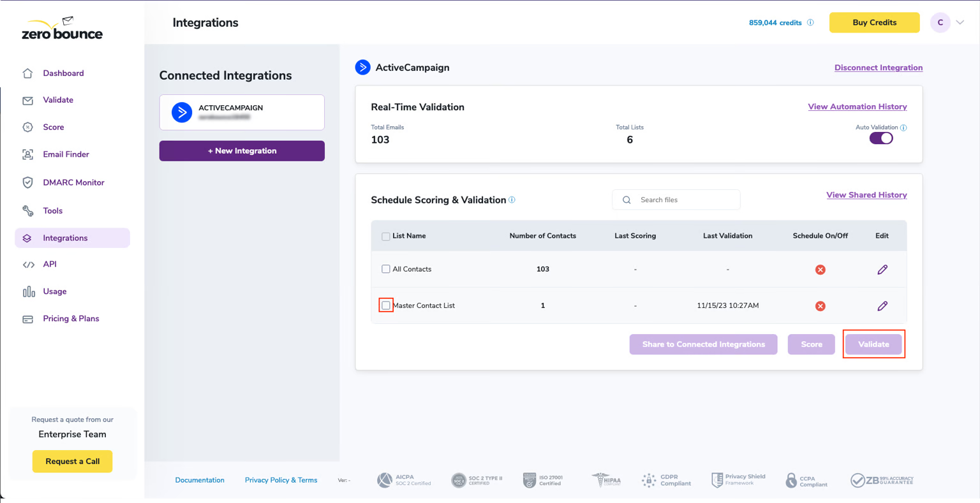Open View Shared History link
This screenshot has width=980, height=503.
(866, 195)
